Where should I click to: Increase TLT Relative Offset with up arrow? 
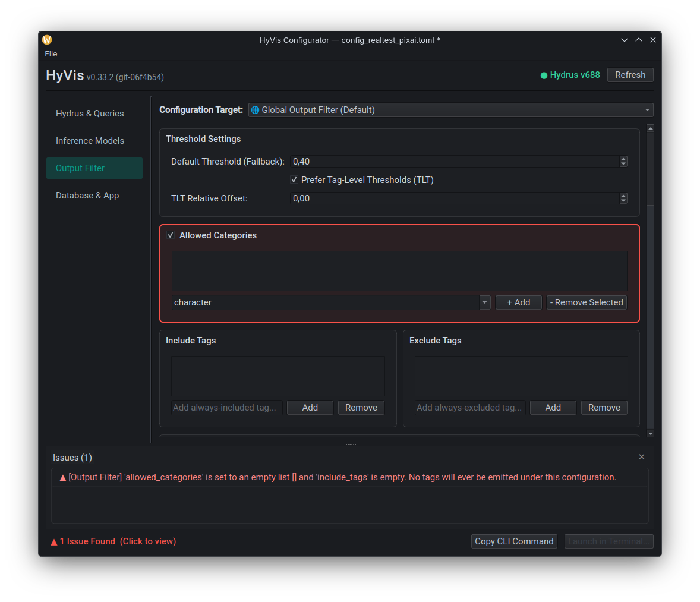point(623,195)
